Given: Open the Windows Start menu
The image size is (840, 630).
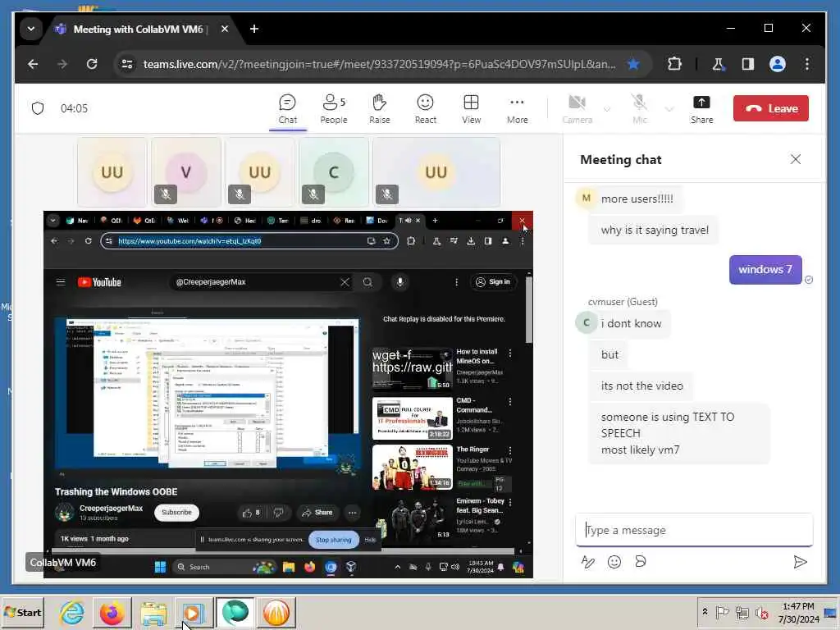Looking at the screenshot, I should pos(22,612).
